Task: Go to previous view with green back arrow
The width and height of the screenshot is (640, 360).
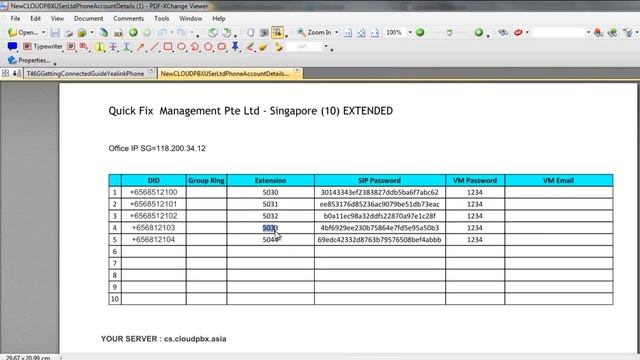Action: [x=133, y=32]
